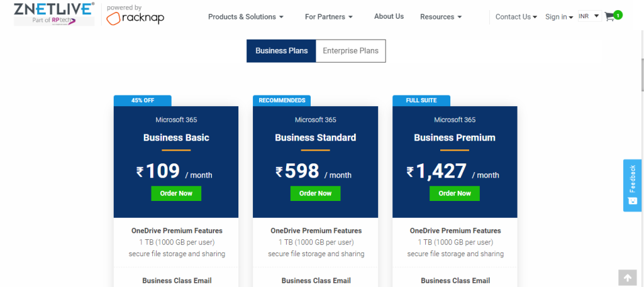
Task: Order the Business Basic plan
Action: coord(176,193)
